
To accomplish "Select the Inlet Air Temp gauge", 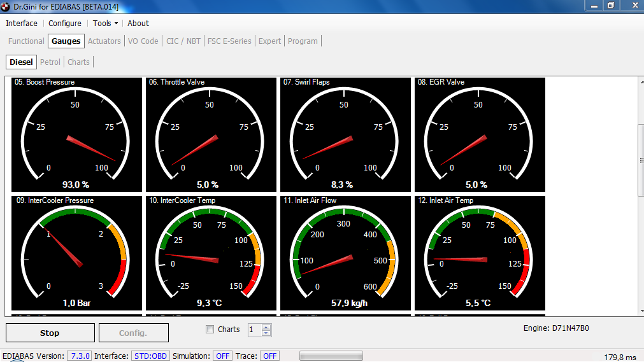I will (x=479, y=253).
